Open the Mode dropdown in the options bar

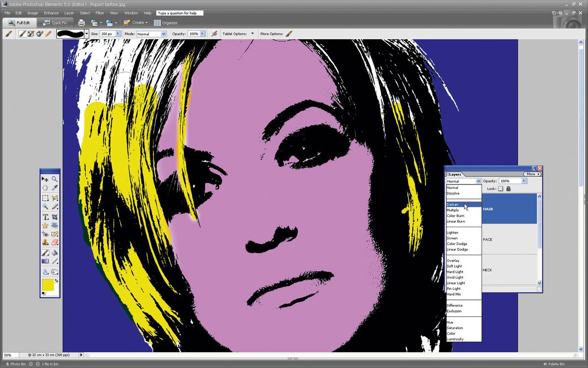(x=164, y=33)
